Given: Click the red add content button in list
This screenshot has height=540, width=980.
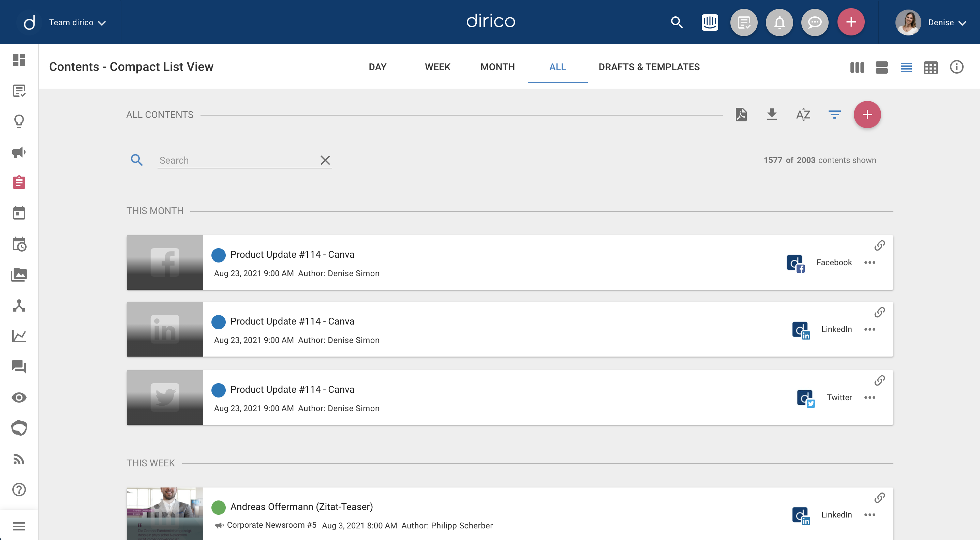Looking at the screenshot, I should pyautogui.click(x=867, y=115).
